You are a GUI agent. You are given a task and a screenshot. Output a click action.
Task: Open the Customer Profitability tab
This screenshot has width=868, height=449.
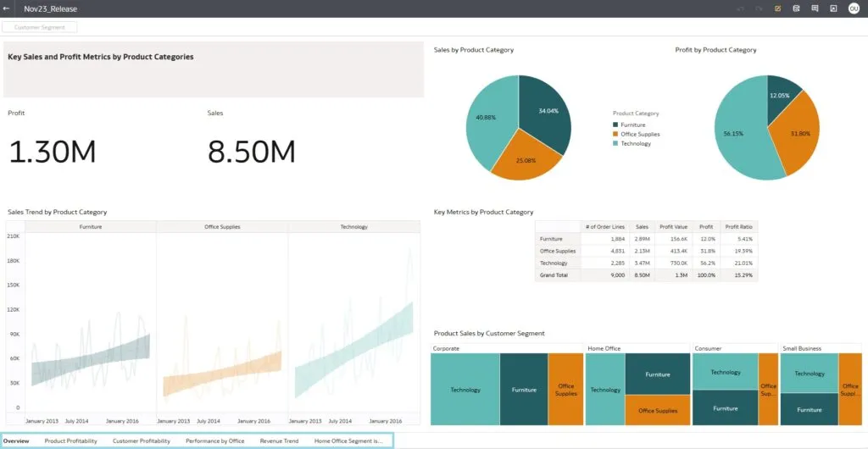click(141, 441)
